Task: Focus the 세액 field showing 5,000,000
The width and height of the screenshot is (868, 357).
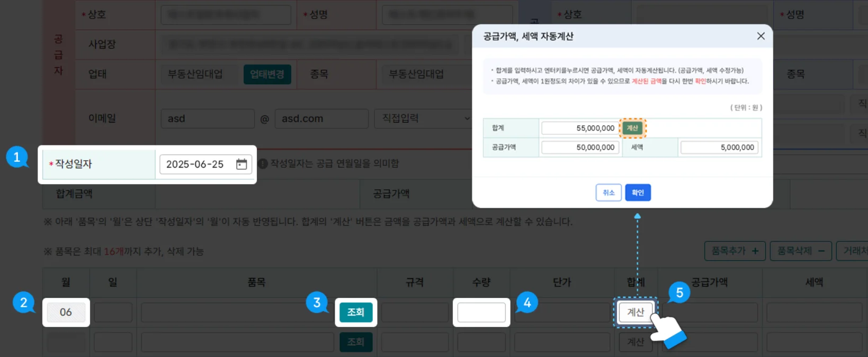Action: pos(719,148)
